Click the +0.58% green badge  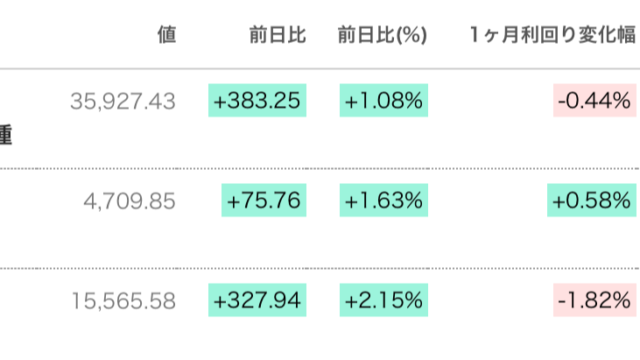(592, 200)
